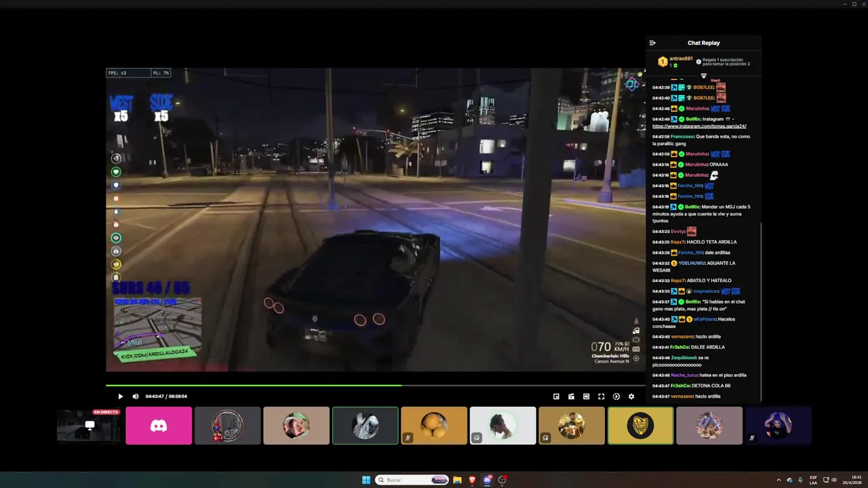Enter fullscreen in the video player

point(601,396)
